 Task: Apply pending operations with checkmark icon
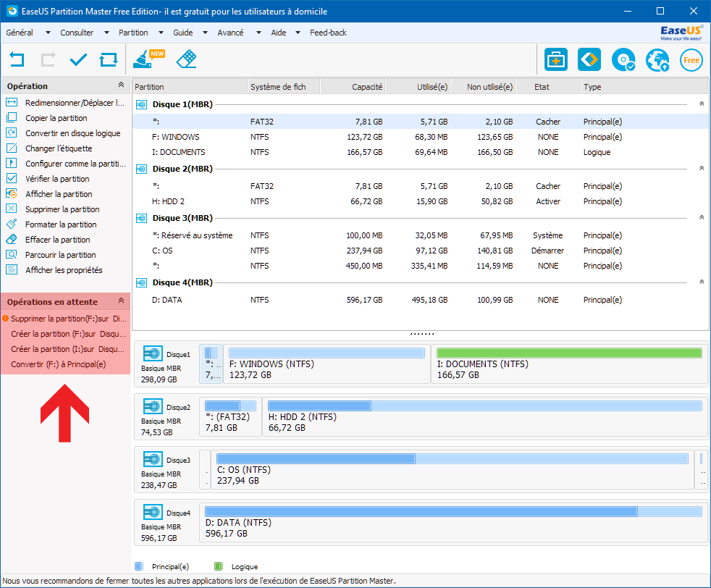pos(78,59)
